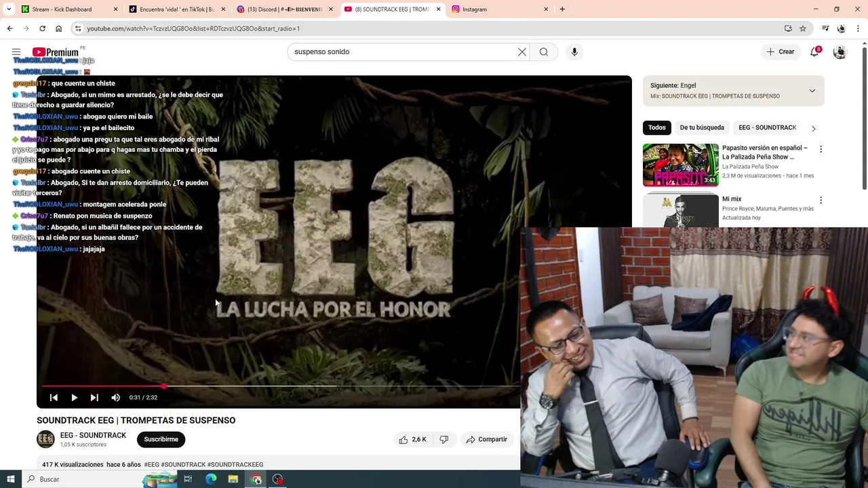The height and width of the screenshot is (488, 868).
Task: Go back with the browser arrow
Action: (x=9, y=28)
